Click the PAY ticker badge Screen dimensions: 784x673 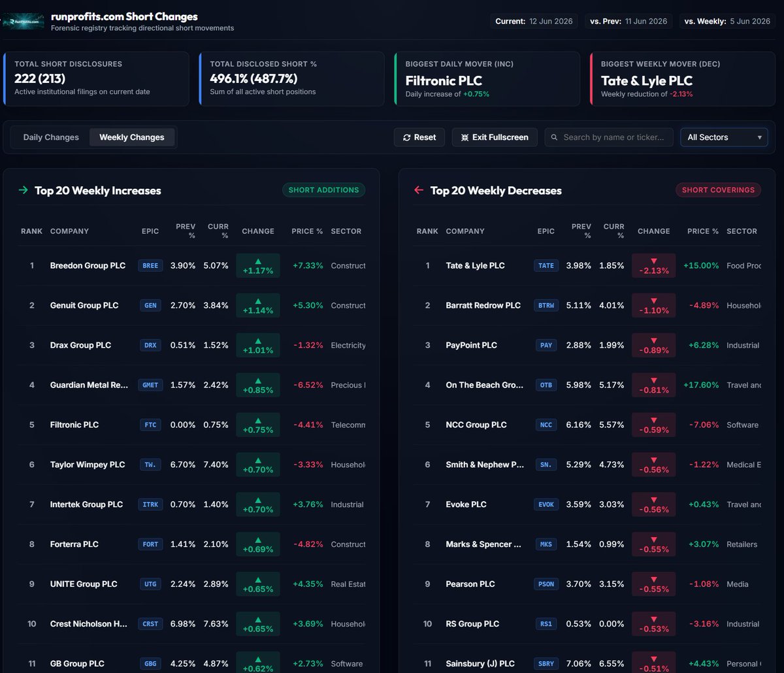coord(546,345)
